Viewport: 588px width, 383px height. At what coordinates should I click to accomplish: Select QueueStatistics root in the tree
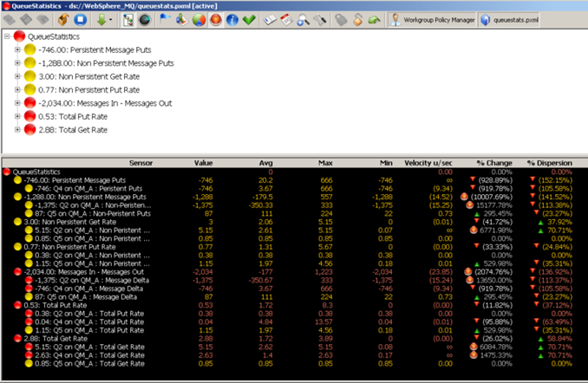(x=54, y=36)
